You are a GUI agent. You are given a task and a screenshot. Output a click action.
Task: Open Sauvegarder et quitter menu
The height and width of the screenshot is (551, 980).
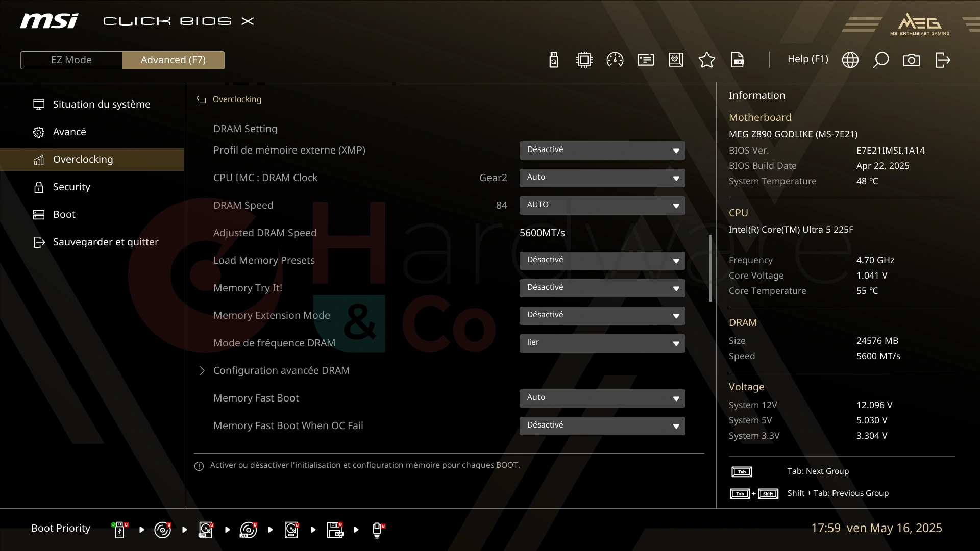[x=92, y=242]
